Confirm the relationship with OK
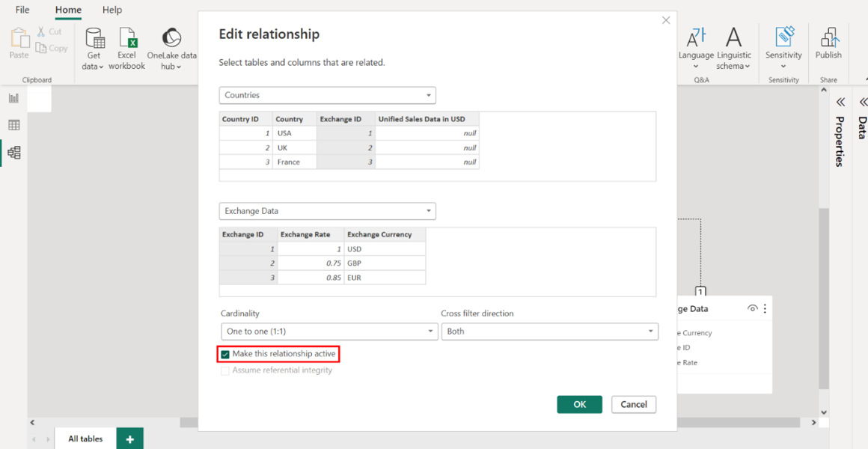868x449 pixels. click(579, 404)
